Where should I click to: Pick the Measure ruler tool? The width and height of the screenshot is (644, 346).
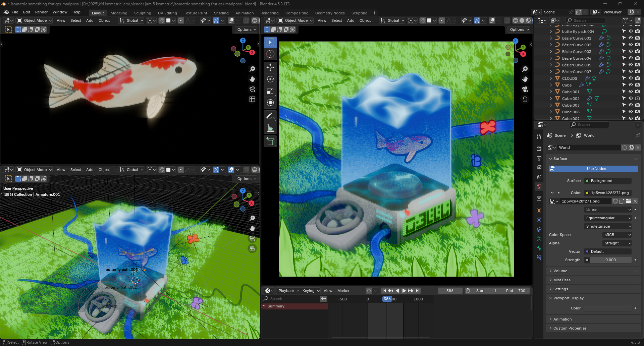[x=270, y=128]
